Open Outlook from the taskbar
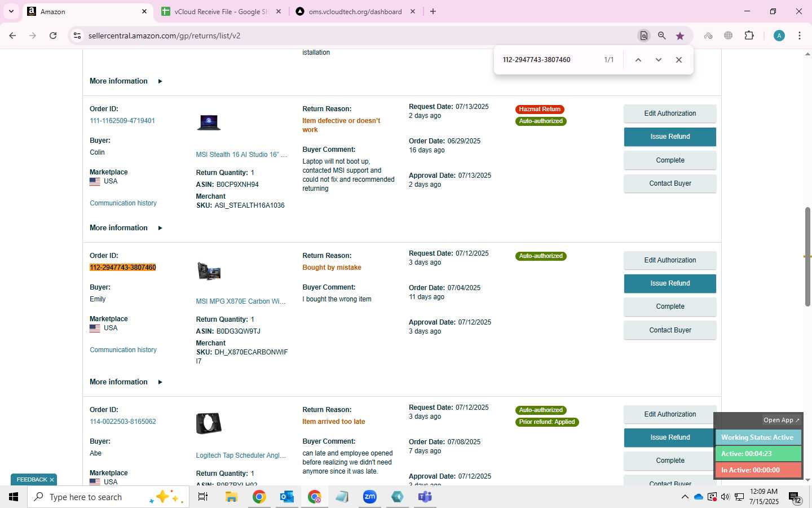Viewport: 812px width, 508px height. pos(286,497)
